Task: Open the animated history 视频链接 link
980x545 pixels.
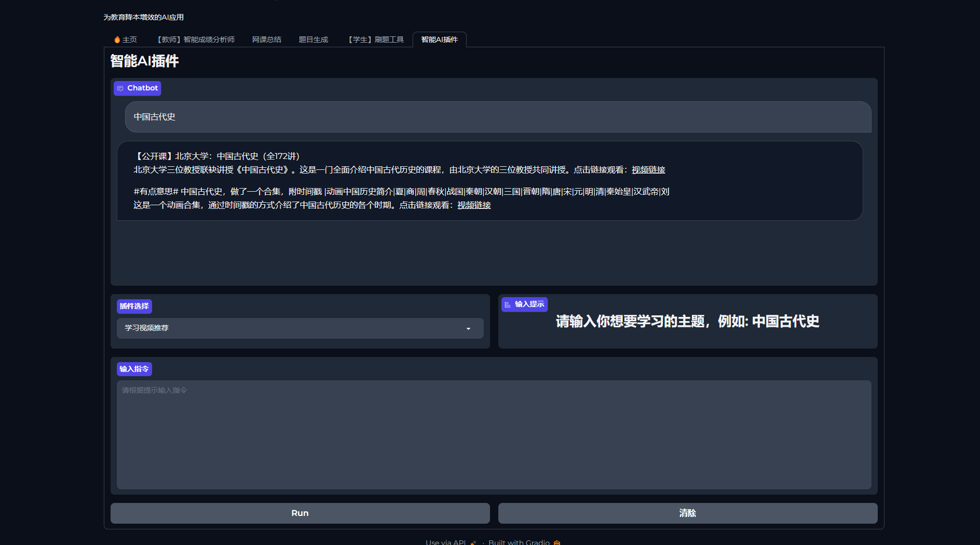Action: (473, 205)
